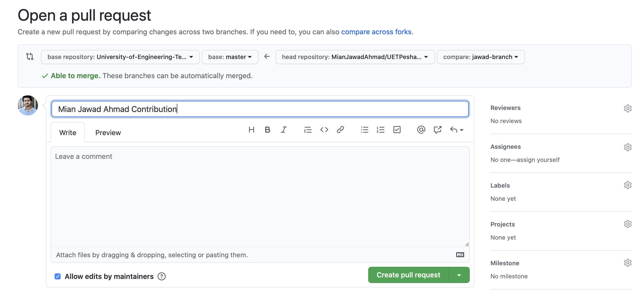The width and height of the screenshot is (644, 291).
Task: Mention a user with @ icon
Action: [421, 130]
